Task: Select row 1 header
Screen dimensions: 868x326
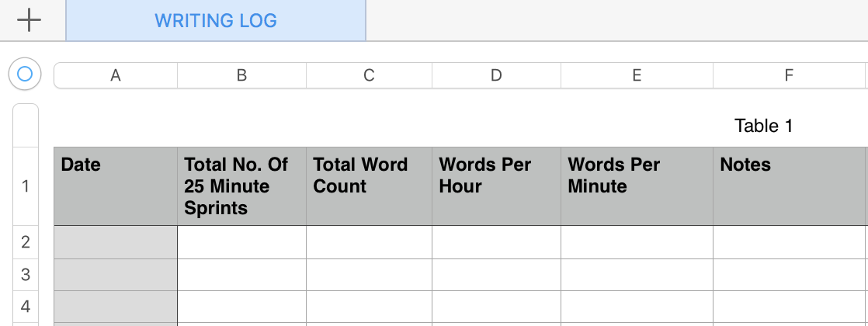Action: point(26,186)
